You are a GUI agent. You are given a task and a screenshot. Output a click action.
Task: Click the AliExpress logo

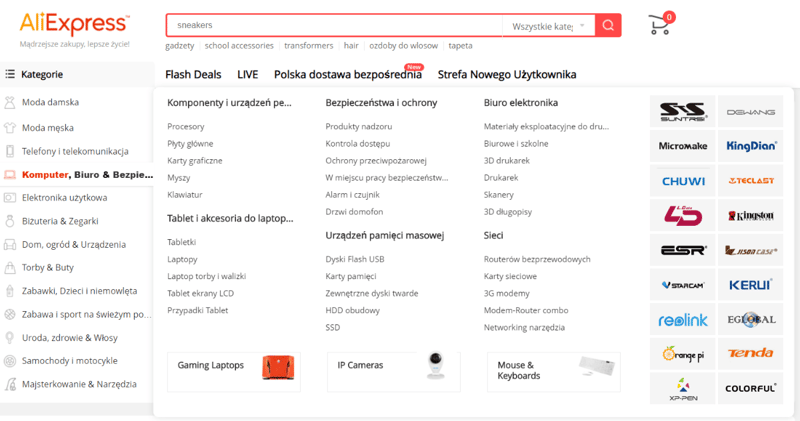[74, 24]
